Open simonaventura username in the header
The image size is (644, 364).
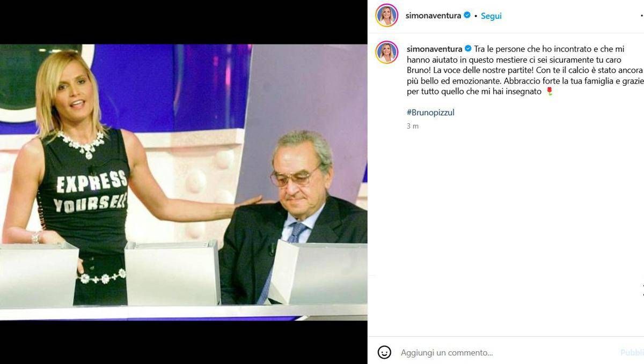(434, 16)
